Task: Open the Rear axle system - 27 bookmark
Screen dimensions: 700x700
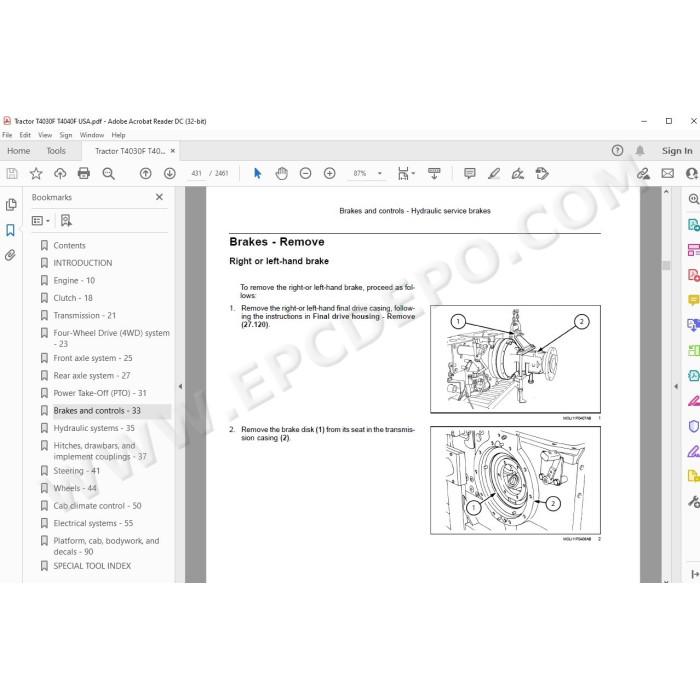Action: tap(92, 375)
